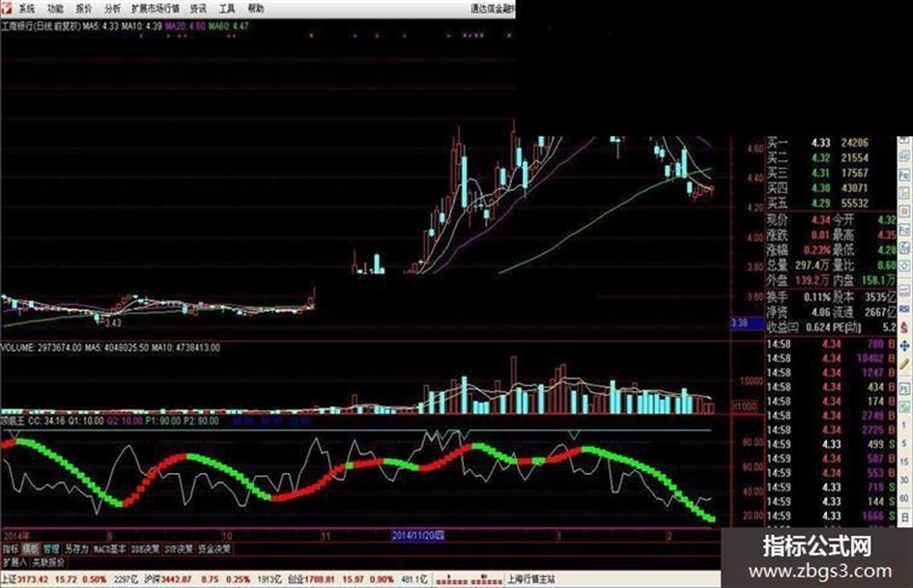Open the 帮助 menu
The height and width of the screenshot is (588, 913).
(x=256, y=9)
